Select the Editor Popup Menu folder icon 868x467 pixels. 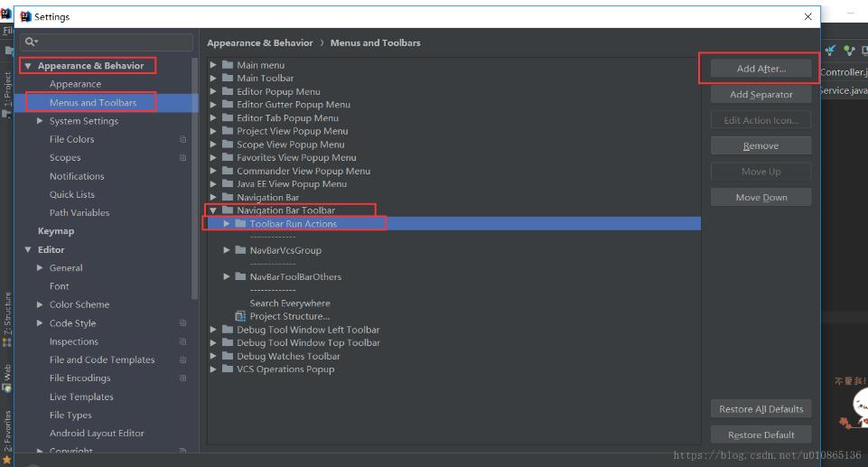[x=228, y=90]
